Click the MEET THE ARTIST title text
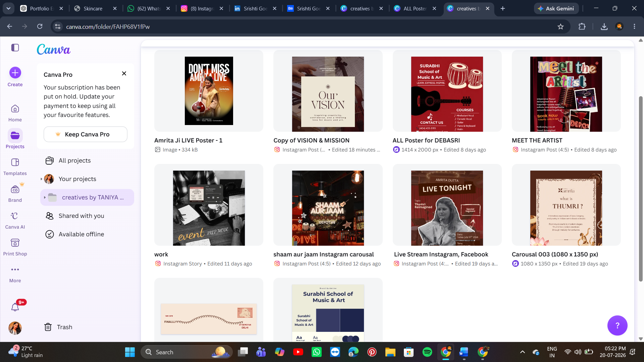Viewport: 644px width, 362px height. (537, 140)
